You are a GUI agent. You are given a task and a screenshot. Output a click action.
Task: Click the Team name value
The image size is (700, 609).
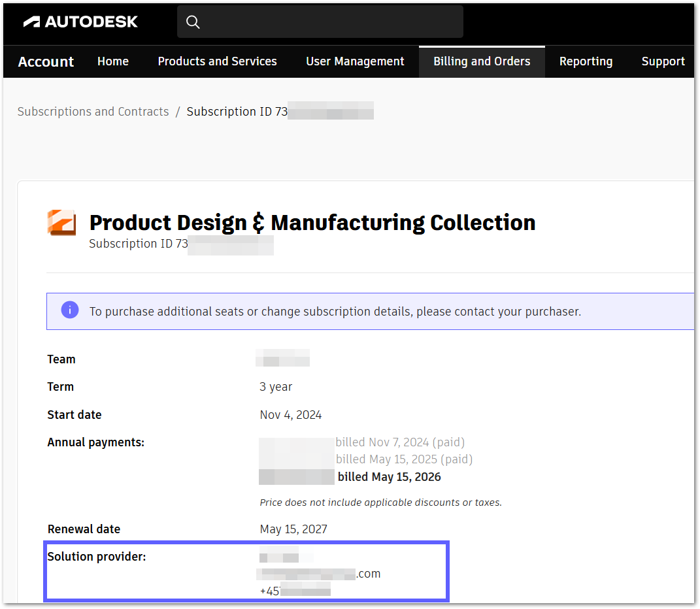[x=283, y=358]
